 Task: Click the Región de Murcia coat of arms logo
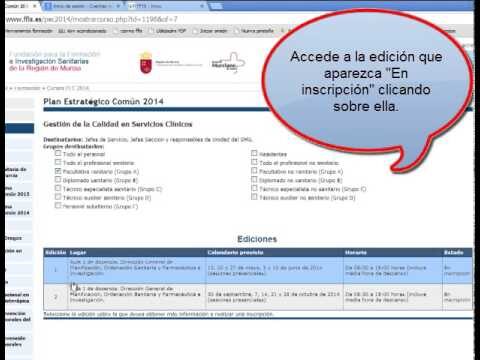pos(146,63)
